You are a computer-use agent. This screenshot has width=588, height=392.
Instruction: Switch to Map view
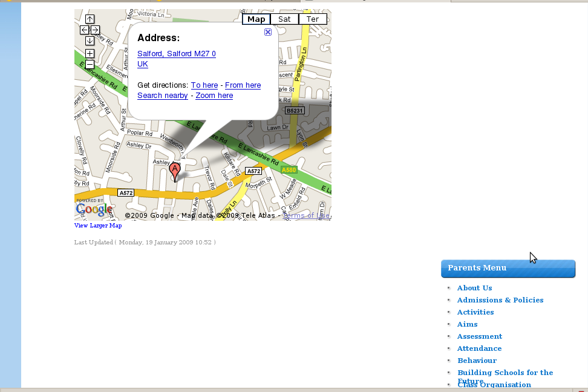256,19
